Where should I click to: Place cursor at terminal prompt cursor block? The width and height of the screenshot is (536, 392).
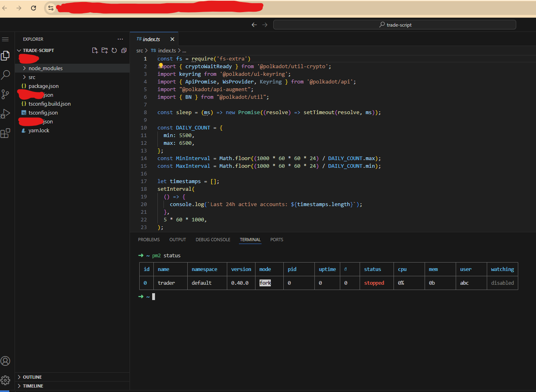(153, 296)
